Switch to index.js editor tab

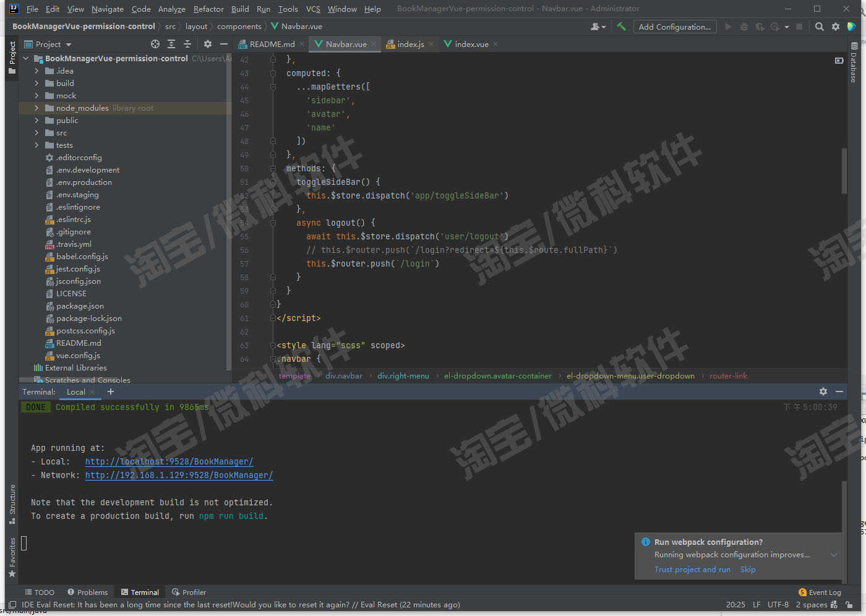(x=411, y=44)
